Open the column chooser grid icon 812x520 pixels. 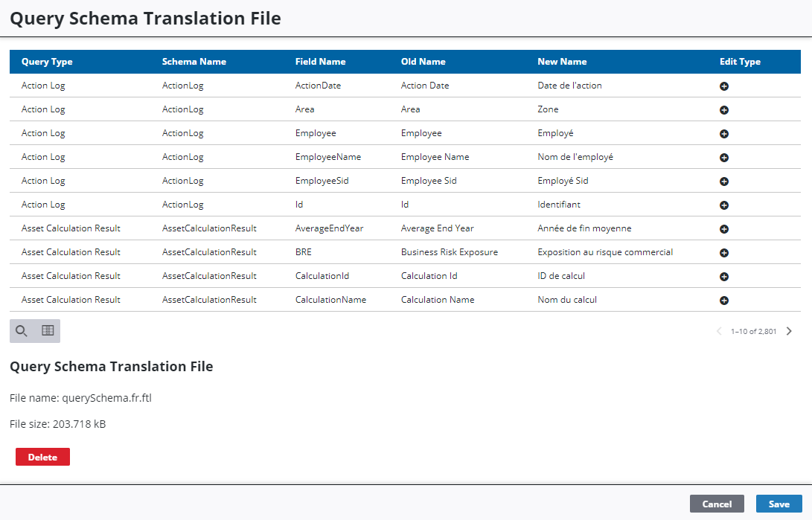tap(48, 331)
